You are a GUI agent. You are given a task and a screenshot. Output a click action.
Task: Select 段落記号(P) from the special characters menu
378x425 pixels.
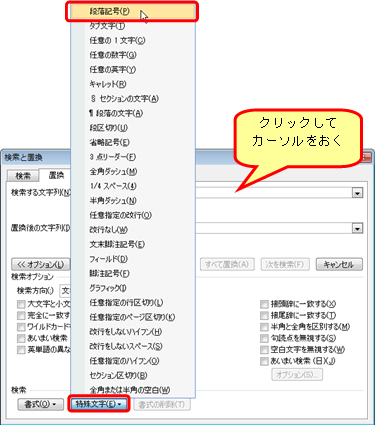(x=132, y=12)
